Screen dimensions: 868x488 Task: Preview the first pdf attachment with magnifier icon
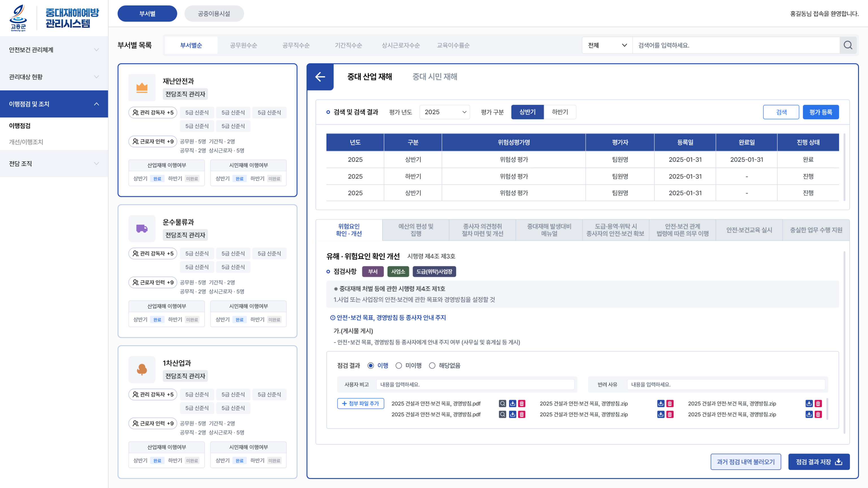point(502,404)
